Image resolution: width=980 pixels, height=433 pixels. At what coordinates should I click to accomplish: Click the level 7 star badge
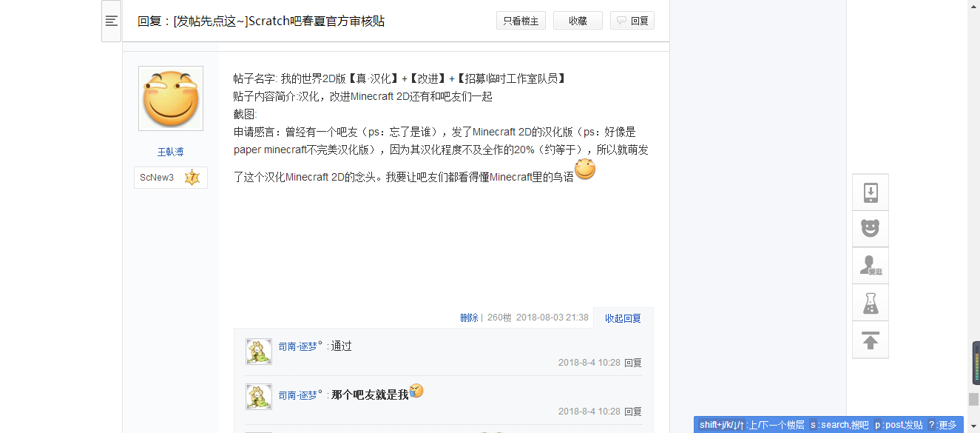point(192,178)
